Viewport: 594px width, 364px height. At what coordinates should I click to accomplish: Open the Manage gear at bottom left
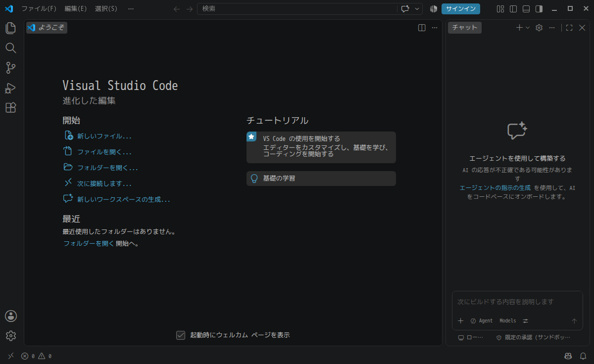tap(11, 336)
